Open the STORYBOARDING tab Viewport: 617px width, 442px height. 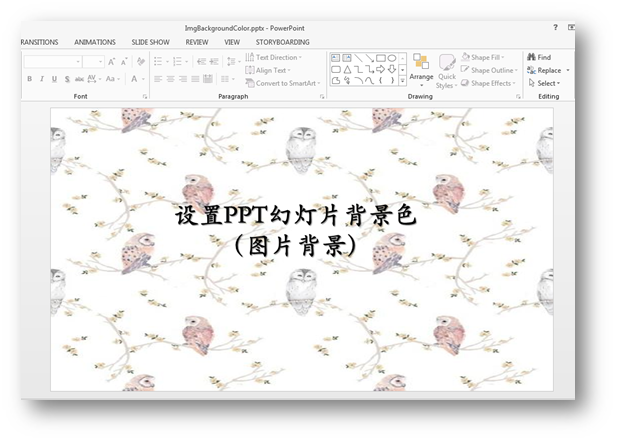[283, 42]
